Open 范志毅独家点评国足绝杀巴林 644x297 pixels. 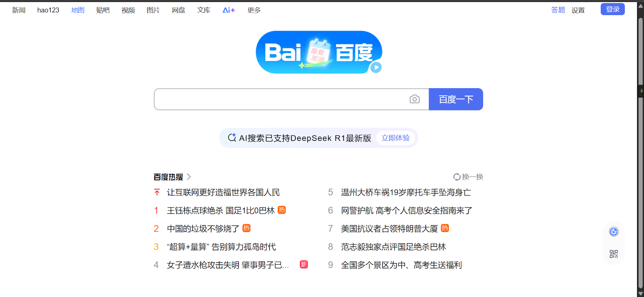393,247
